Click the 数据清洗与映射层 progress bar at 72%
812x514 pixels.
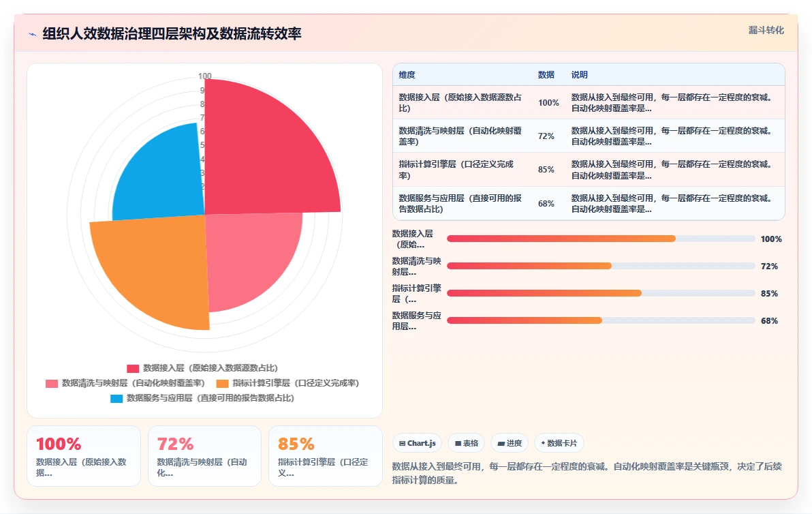pos(601,266)
